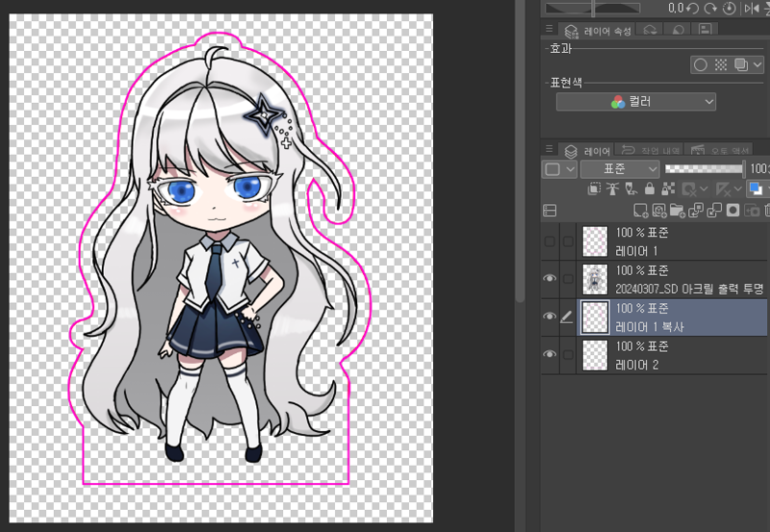The image size is (770, 532).
Task: Open Layer panel hamburger menu
Action: point(549,149)
